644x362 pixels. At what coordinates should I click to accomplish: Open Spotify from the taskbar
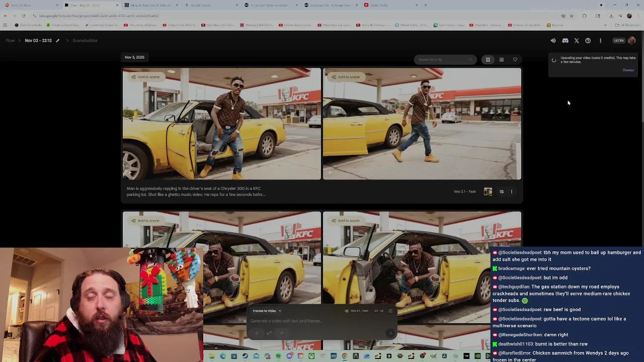coord(278,356)
